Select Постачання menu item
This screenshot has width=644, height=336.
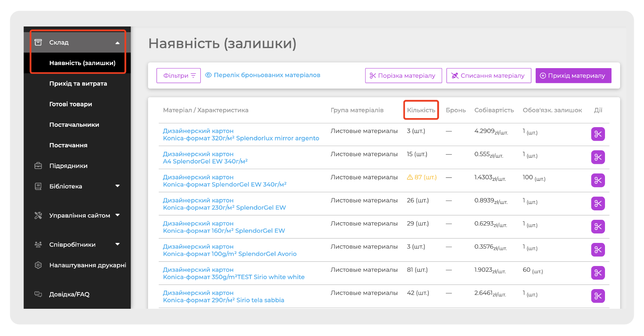tap(68, 145)
